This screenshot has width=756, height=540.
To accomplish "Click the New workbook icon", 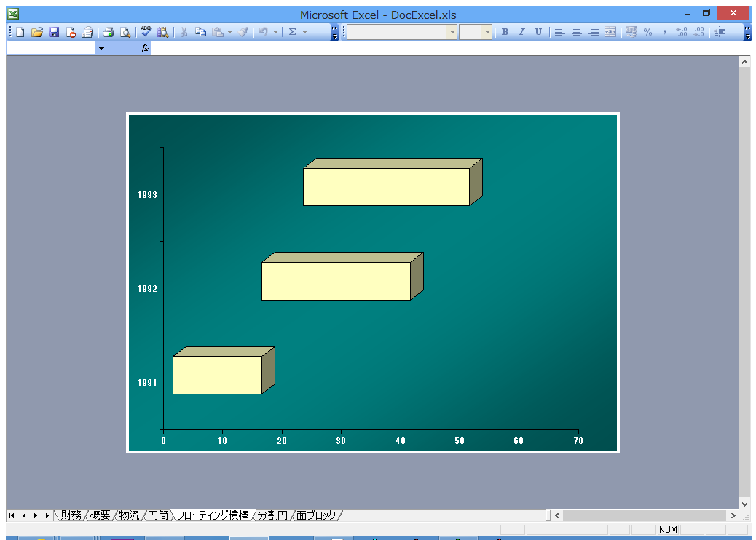I will [20, 32].
